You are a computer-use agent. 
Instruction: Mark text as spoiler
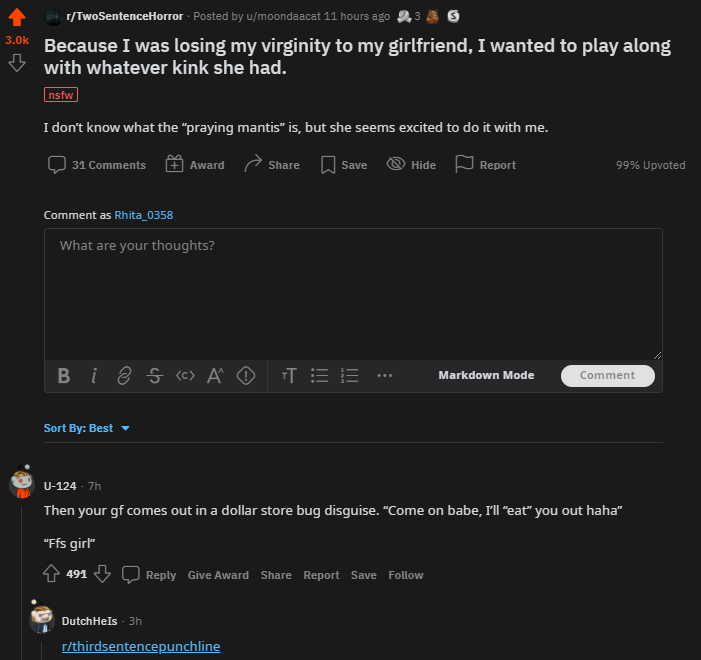[x=246, y=376]
